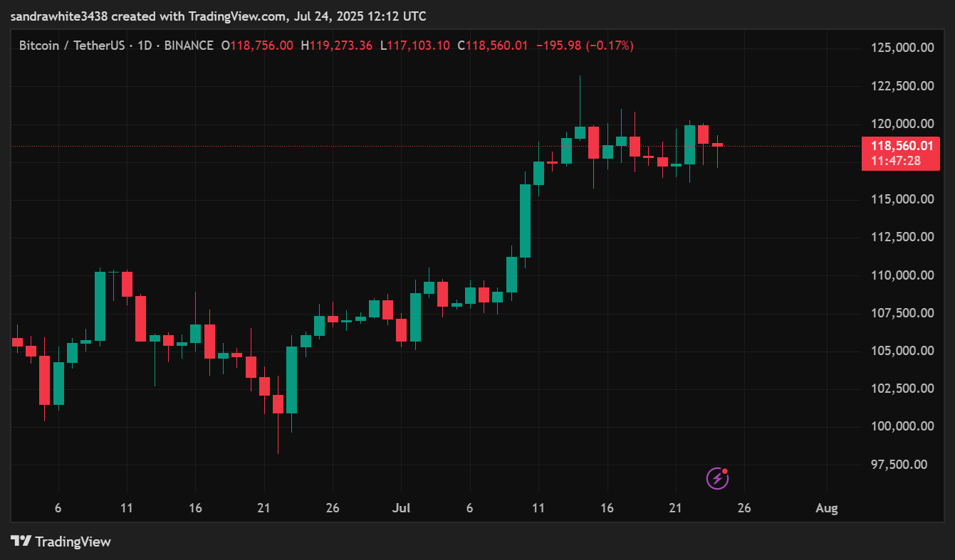Click the red current price label 118,560.01
Image resolution: width=955 pixels, height=560 pixels.
[901, 146]
